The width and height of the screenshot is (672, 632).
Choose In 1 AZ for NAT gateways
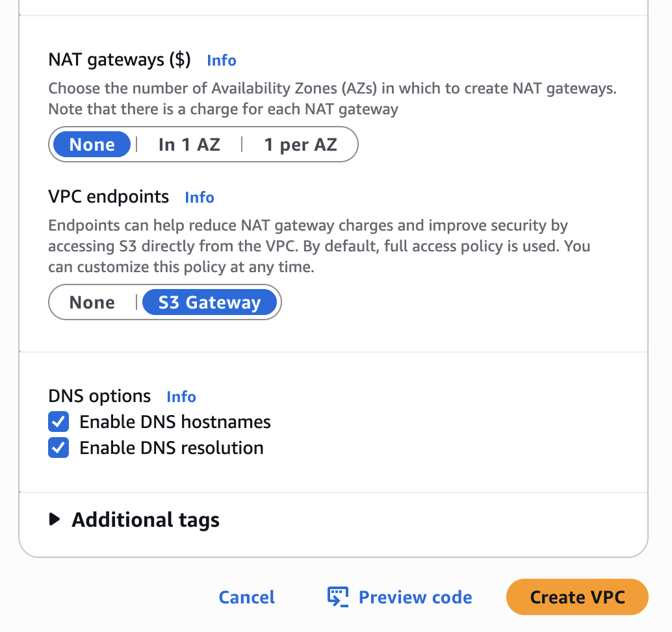click(x=189, y=144)
